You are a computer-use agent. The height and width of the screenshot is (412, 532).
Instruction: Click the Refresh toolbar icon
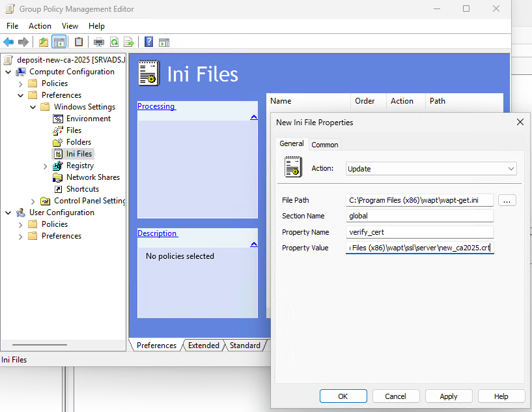[114, 42]
